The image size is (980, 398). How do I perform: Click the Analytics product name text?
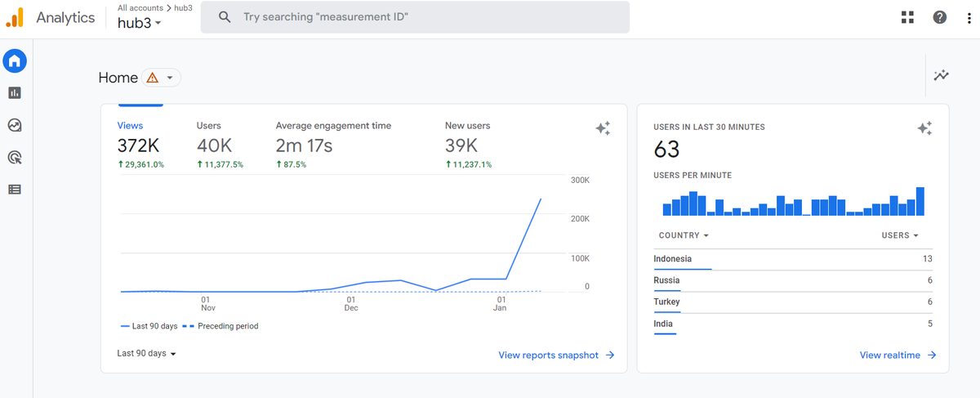(65, 17)
